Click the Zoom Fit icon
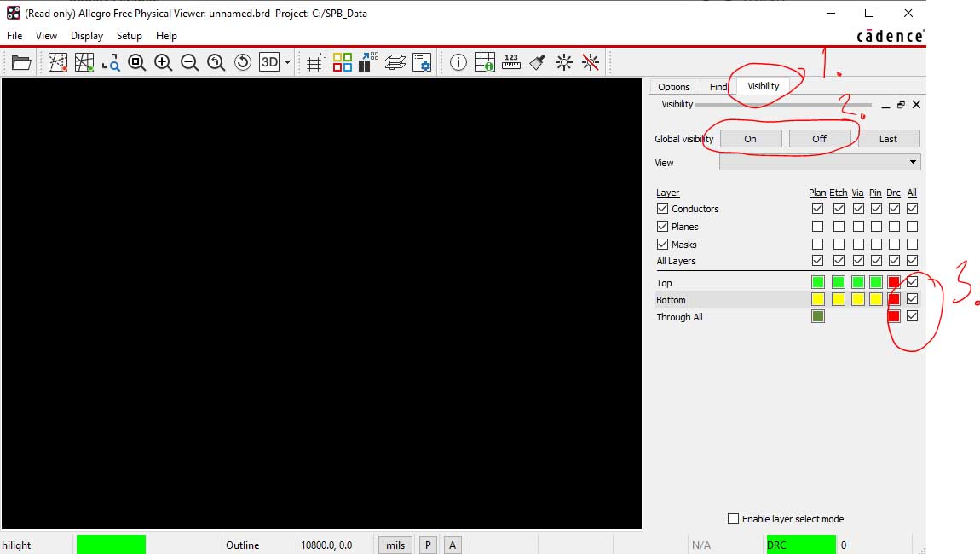The width and height of the screenshot is (980, 554). tap(136, 62)
